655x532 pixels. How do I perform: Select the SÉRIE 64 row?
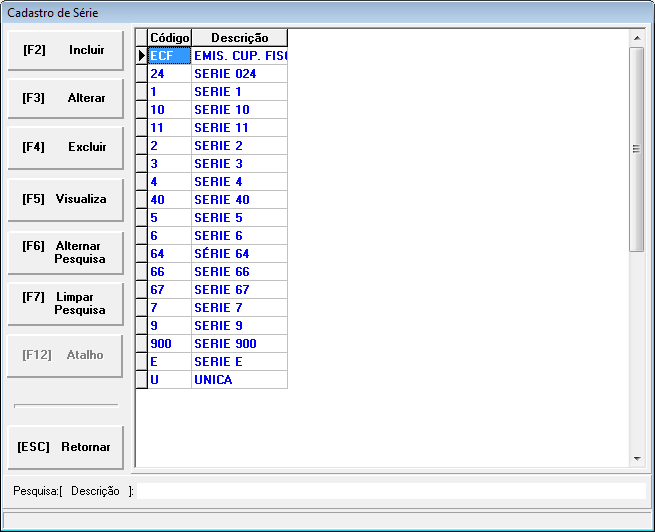239,254
